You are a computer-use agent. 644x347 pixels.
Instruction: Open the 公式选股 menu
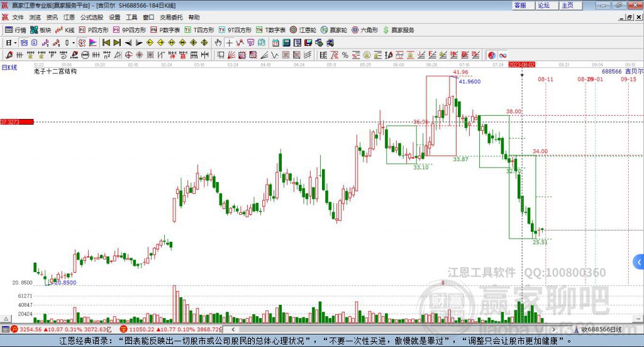92,17
